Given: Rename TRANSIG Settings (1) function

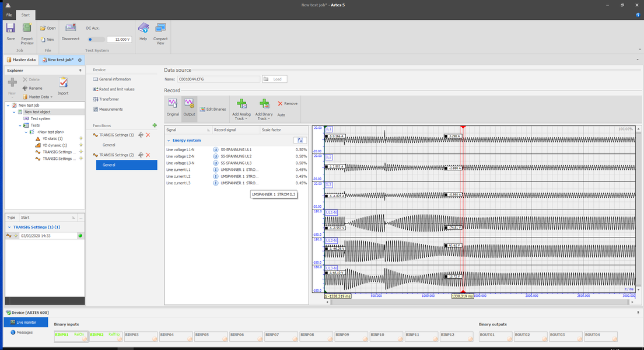Looking at the screenshot, I should [x=141, y=135].
